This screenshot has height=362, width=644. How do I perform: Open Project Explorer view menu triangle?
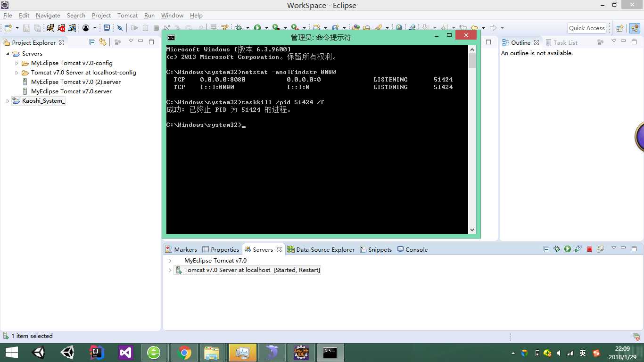pos(131,41)
